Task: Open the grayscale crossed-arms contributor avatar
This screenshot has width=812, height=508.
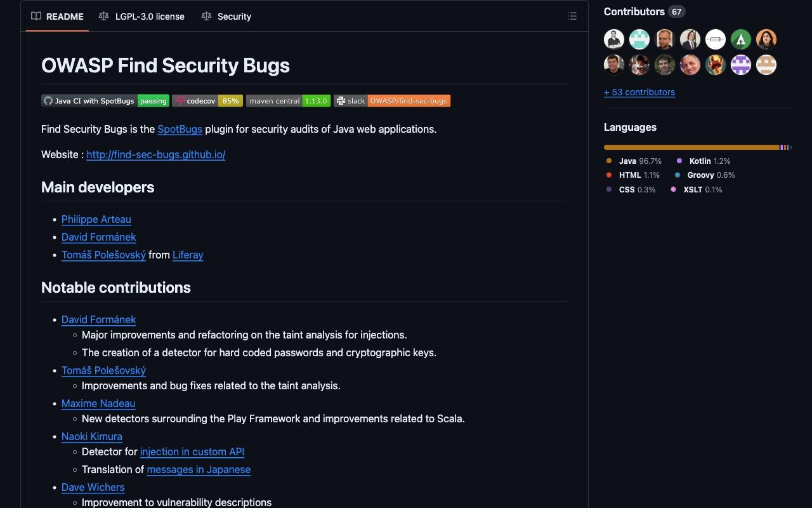Action: (614, 39)
